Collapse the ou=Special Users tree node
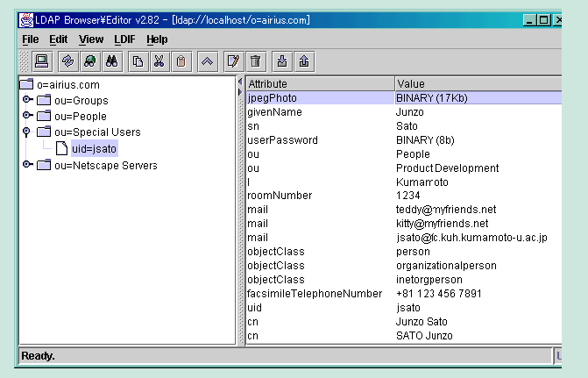588x378 pixels. [26, 132]
